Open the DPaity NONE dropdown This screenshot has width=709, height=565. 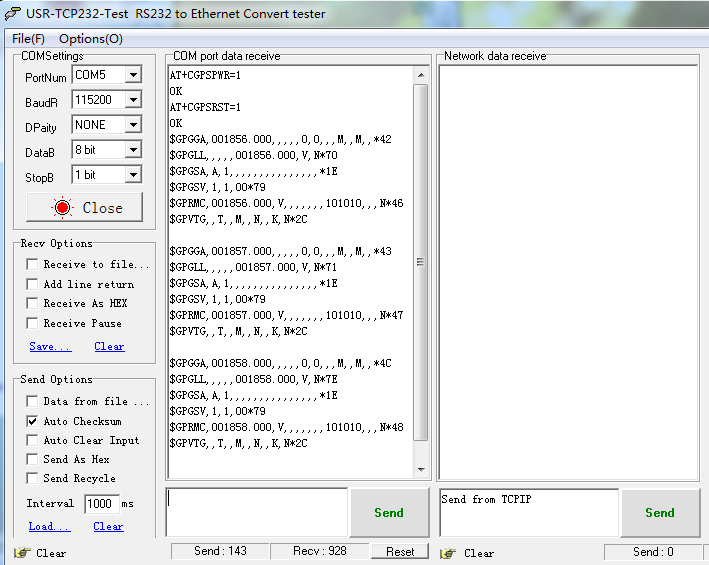tap(133, 124)
